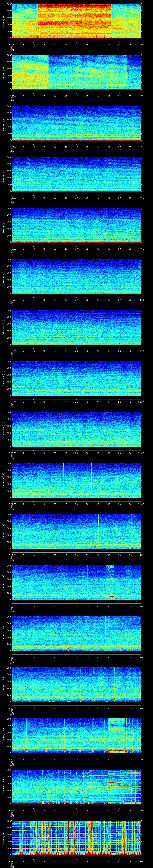Select the '27:00' end time label

(x=141, y=759)
